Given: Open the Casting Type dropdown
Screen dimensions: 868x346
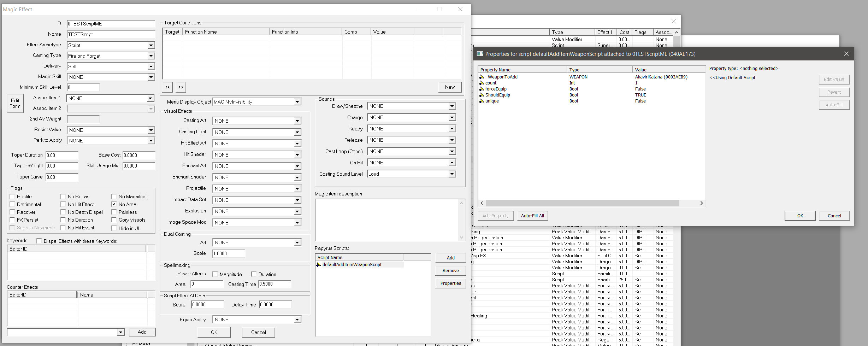Looking at the screenshot, I should click(x=151, y=56).
